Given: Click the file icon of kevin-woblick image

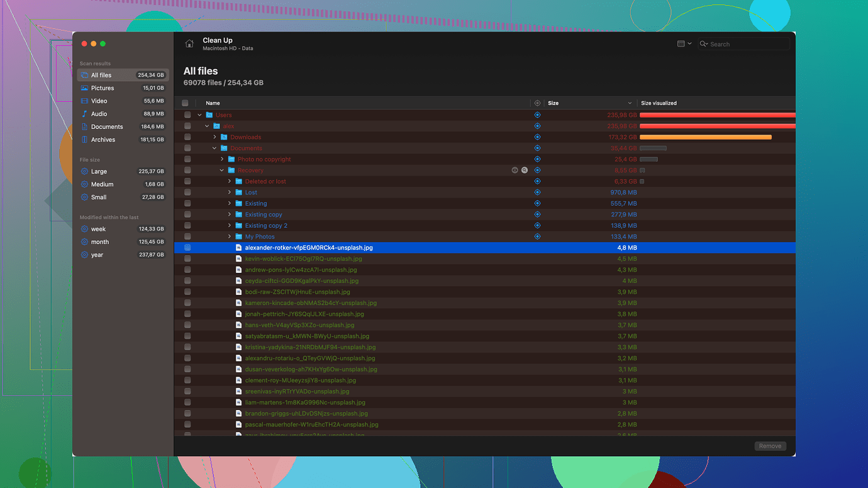Looking at the screenshot, I should pyautogui.click(x=238, y=258).
